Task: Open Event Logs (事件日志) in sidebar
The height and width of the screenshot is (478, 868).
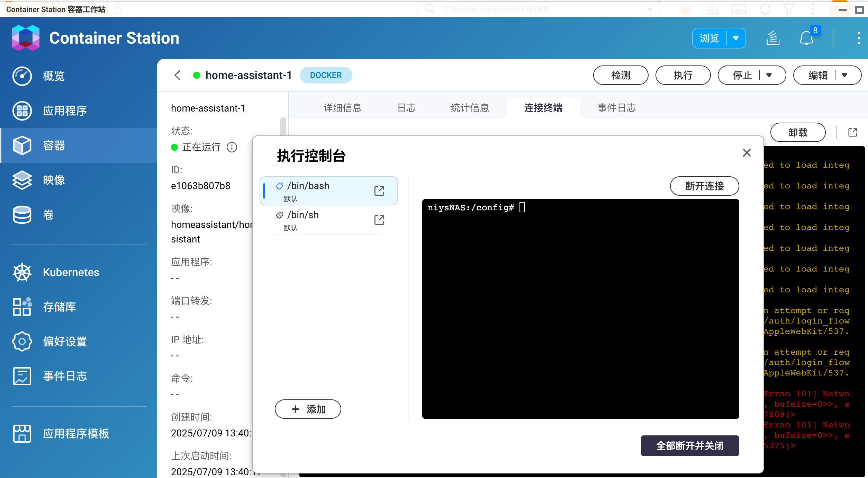Action: pyautogui.click(x=79, y=376)
